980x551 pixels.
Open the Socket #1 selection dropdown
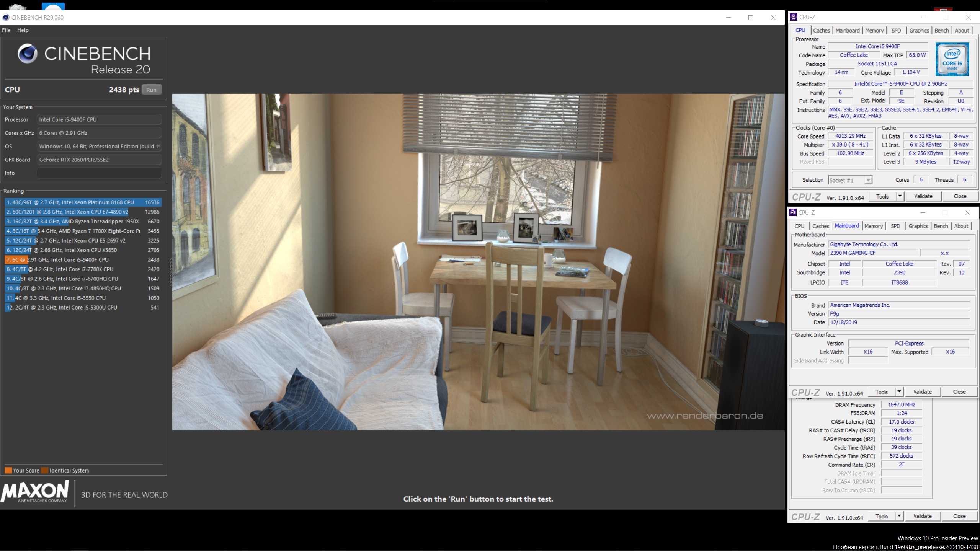(850, 180)
